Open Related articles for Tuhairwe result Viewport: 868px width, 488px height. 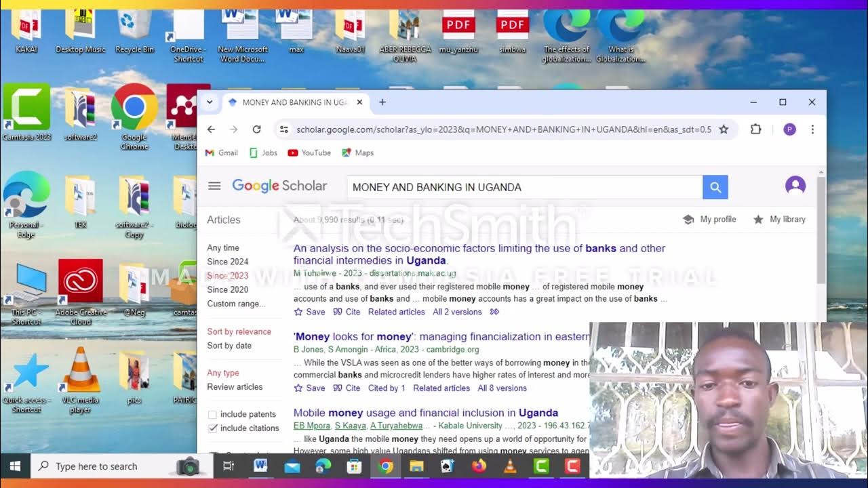396,312
